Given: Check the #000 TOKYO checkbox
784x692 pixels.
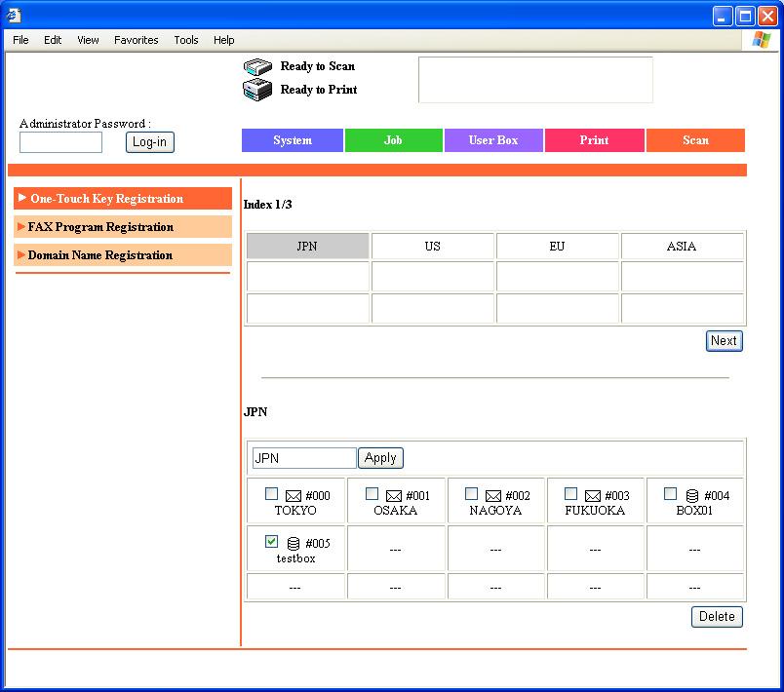Looking at the screenshot, I should pyautogui.click(x=271, y=493).
